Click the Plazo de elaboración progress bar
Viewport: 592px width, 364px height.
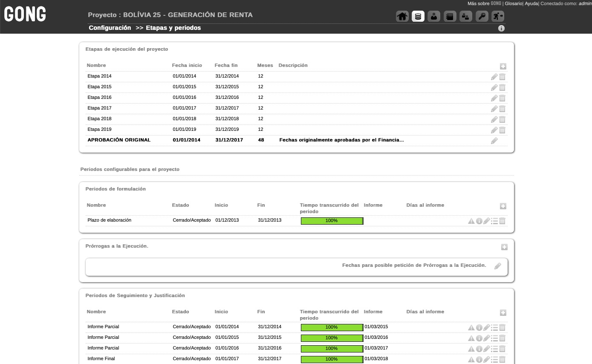click(332, 221)
